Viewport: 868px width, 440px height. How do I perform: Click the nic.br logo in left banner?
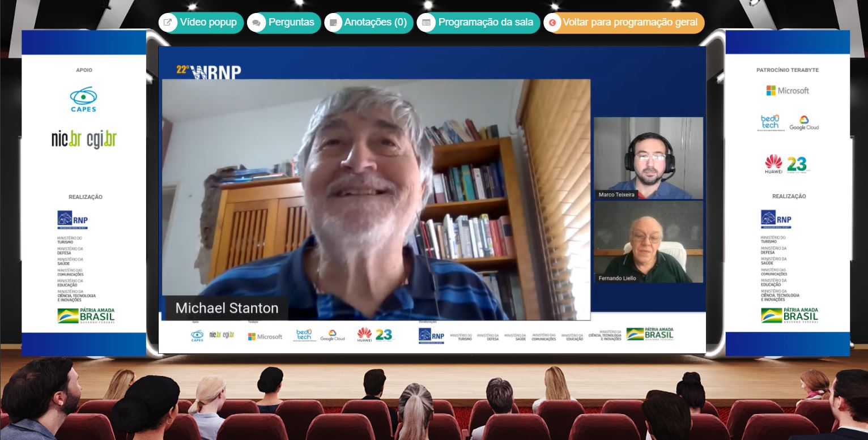(66, 140)
